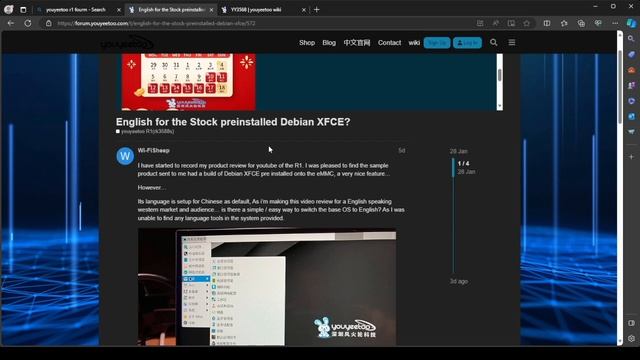Click the Log In button
The image size is (640, 360).
click(467, 42)
